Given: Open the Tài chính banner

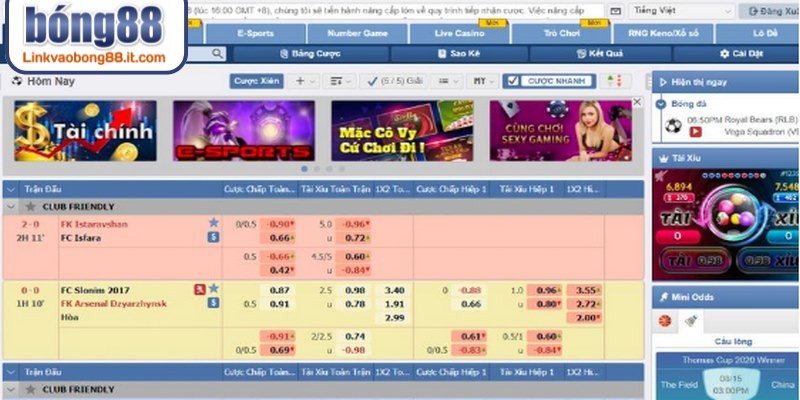Looking at the screenshot, I should point(85,131).
